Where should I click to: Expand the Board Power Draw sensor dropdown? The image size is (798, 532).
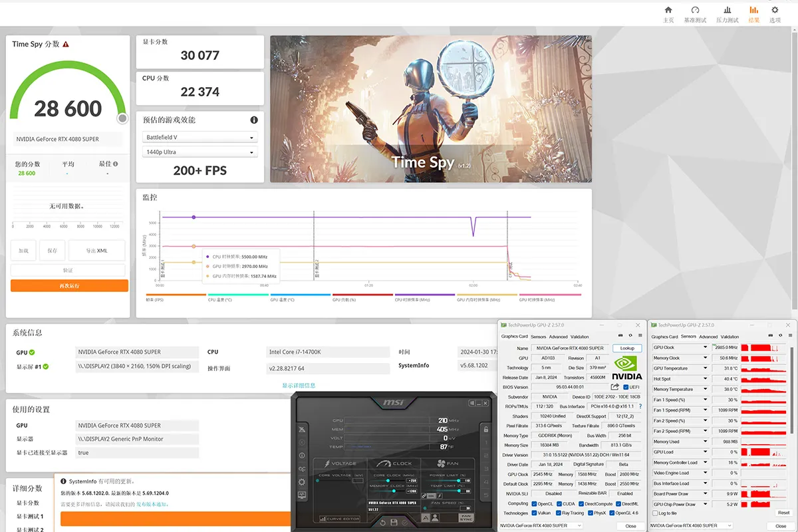coord(705,493)
